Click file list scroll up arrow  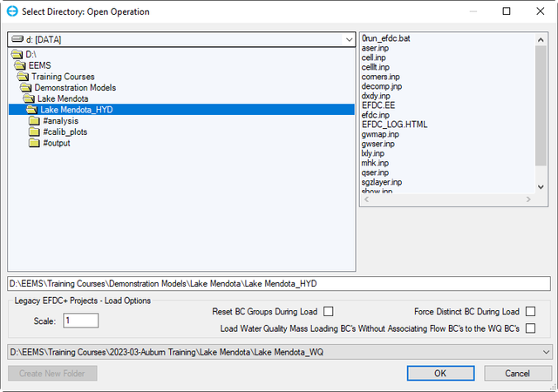[x=541, y=39]
